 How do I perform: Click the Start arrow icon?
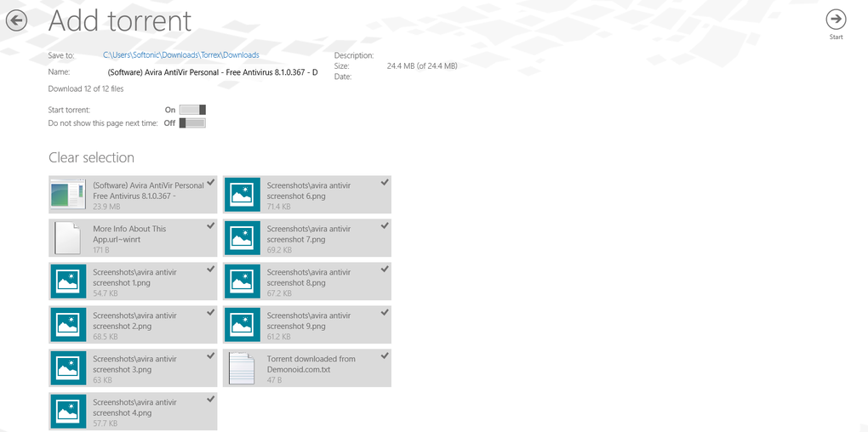836,20
